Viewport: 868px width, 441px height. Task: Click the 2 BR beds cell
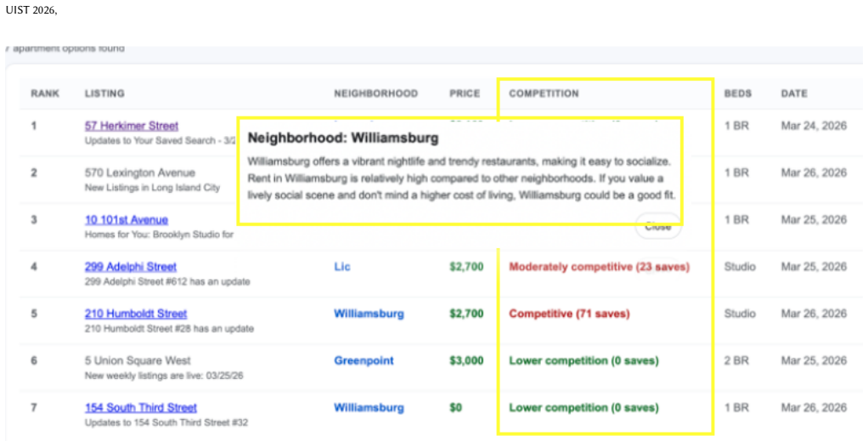click(x=736, y=360)
